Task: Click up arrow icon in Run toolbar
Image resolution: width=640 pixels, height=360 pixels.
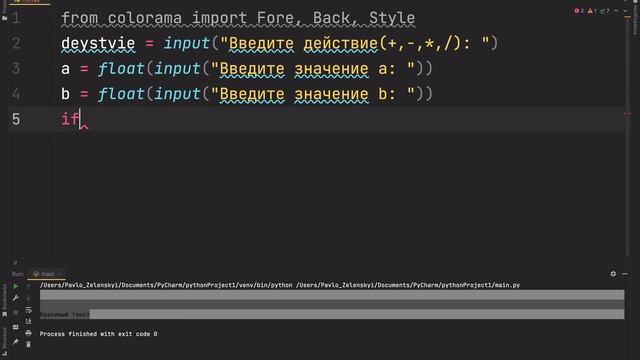Action: pos(28,287)
